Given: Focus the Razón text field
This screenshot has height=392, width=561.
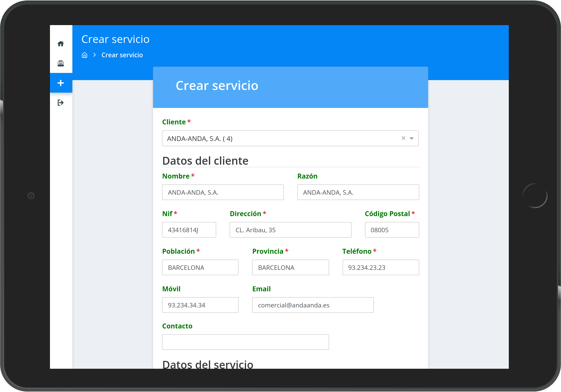Looking at the screenshot, I should 358,192.
